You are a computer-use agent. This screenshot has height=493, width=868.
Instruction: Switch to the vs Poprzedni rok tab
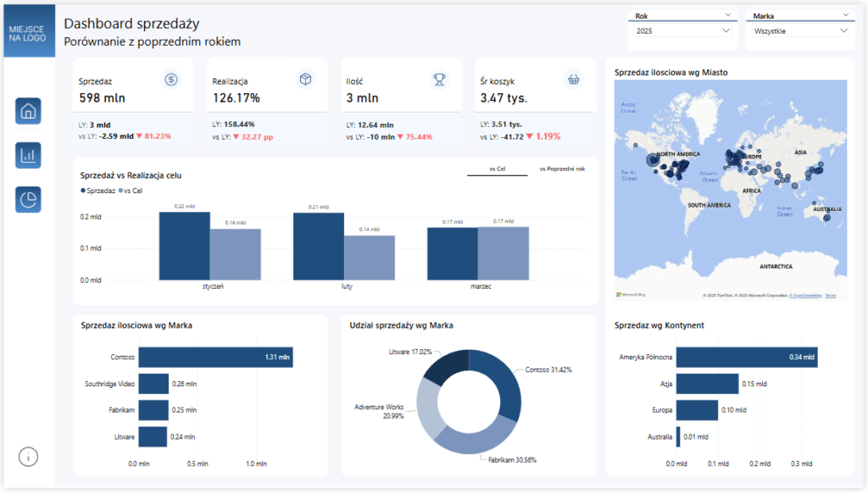(561, 169)
